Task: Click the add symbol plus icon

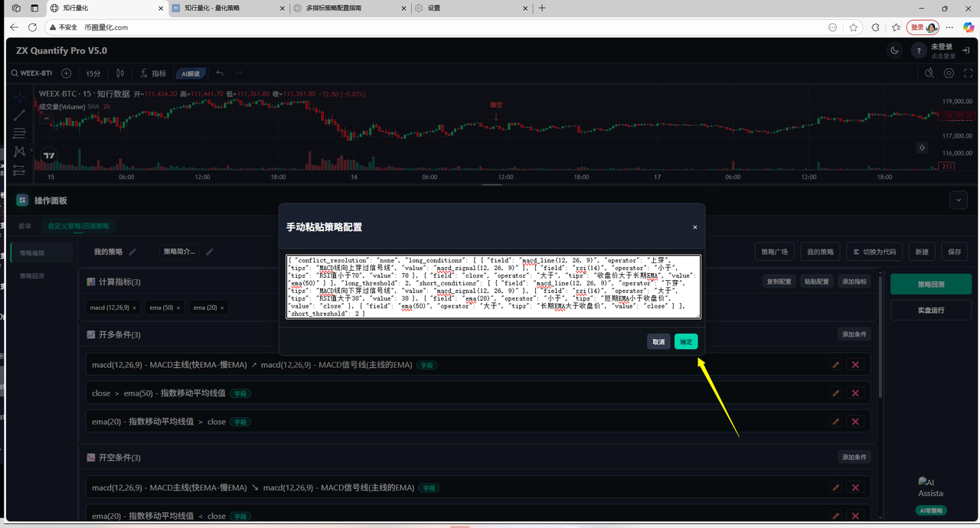Action: (67, 73)
